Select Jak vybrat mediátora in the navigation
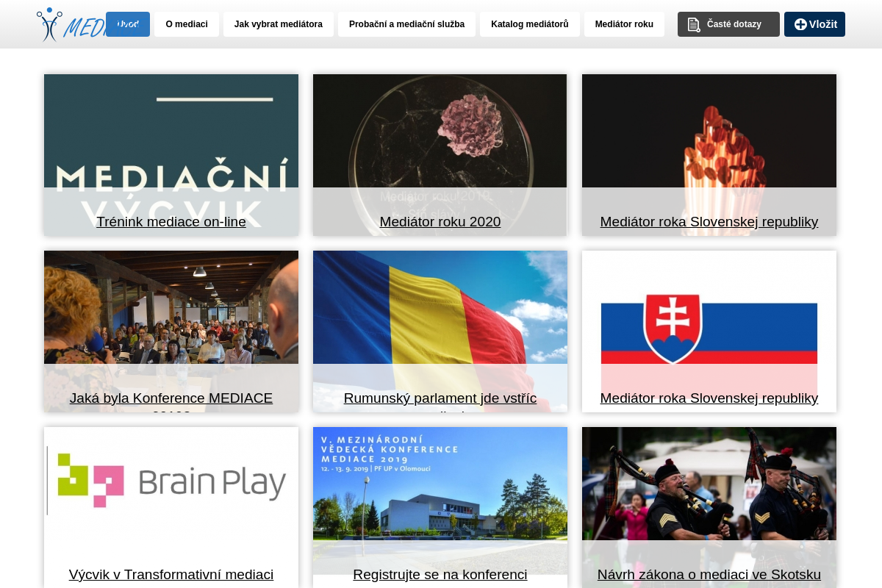 (279, 24)
